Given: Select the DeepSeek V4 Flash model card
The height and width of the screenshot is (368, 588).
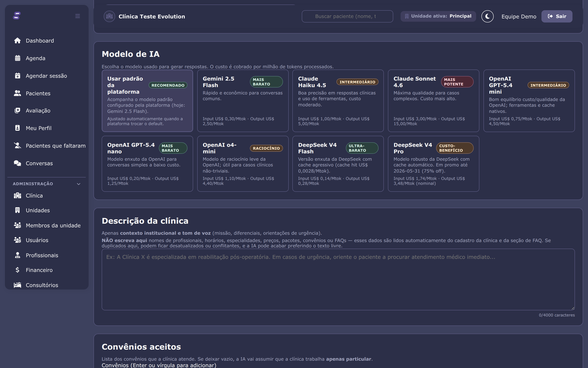Looking at the screenshot, I should (x=338, y=164).
